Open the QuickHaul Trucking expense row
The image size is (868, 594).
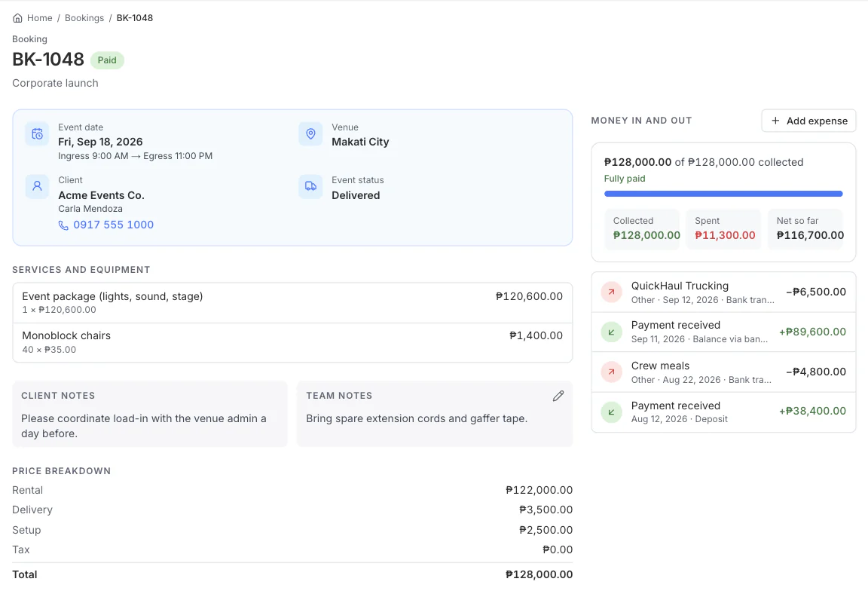pyautogui.click(x=723, y=292)
